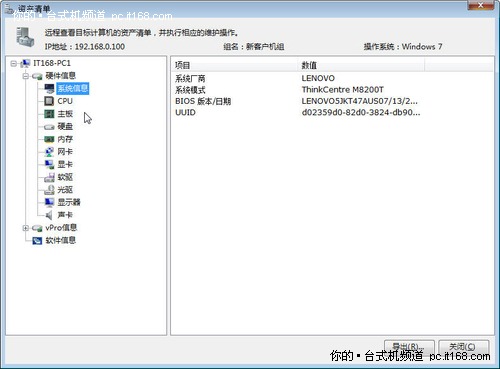
Task: Click the IT168-PC1 computer icon
Action: (x=25, y=63)
